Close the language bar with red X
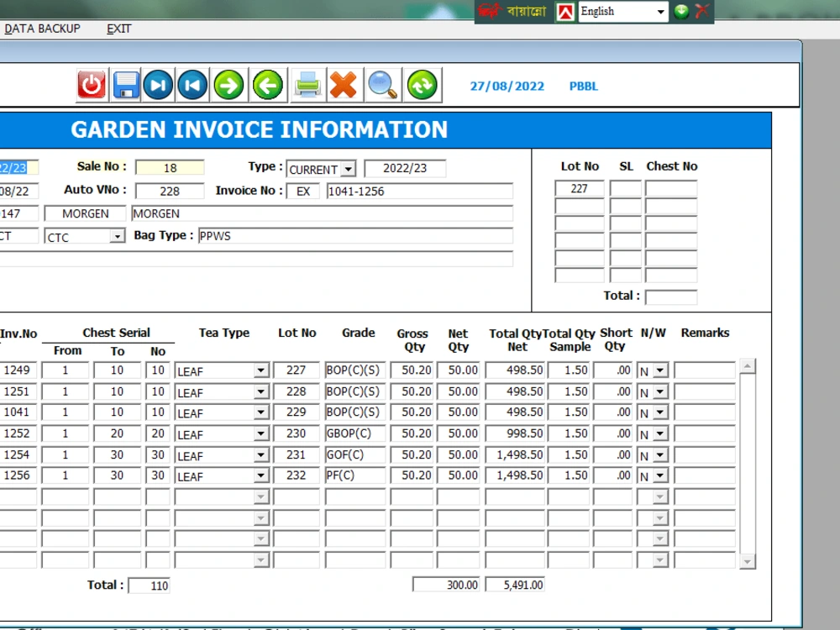 (x=701, y=11)
